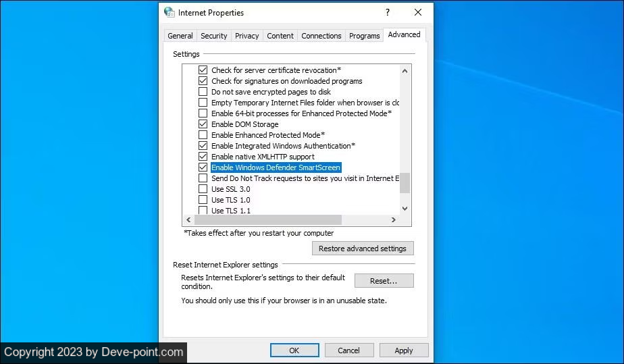Image resolution: width=624 pixels, height=364 pixels.
Task: Click the question mark help button
Action: click(387, 12)
